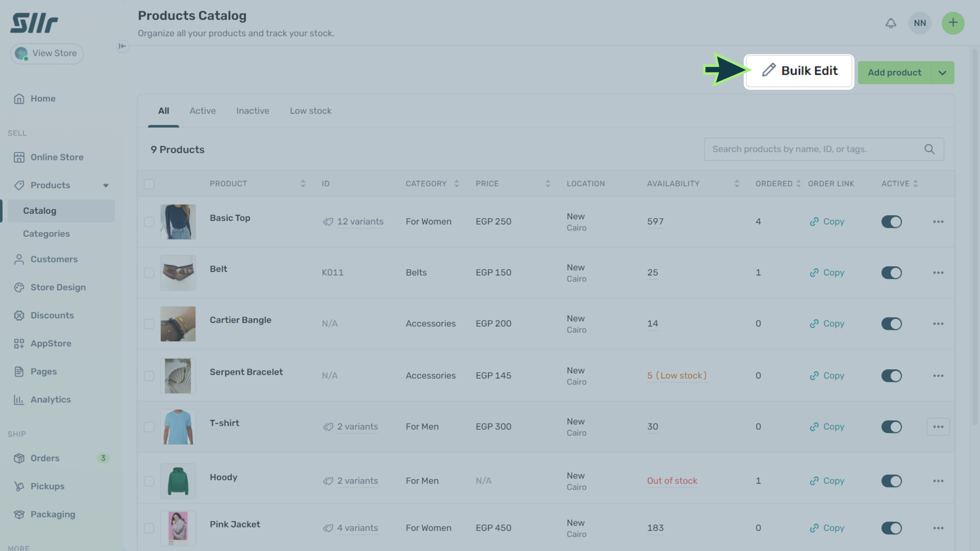Open AppStore in the sidebar
Screen dimensions: 980x551
coord(51,343)
